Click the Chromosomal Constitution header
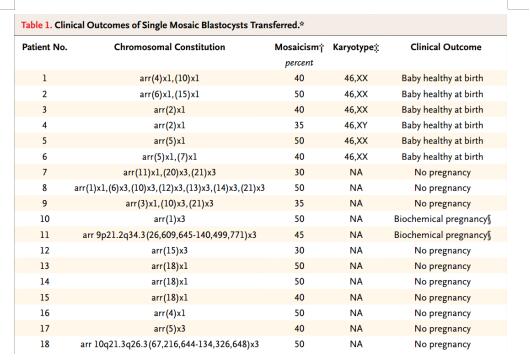 (170, 47)
